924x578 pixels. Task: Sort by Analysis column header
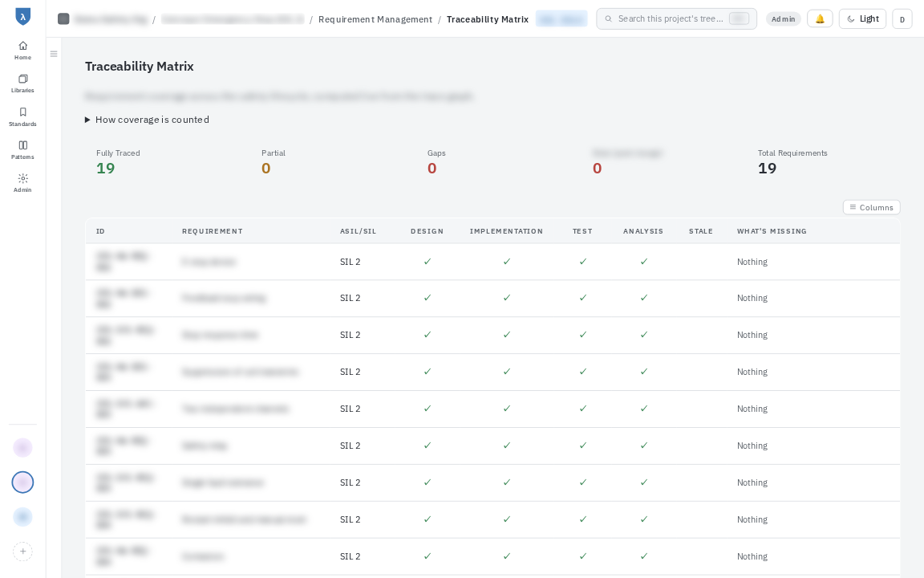643,231
